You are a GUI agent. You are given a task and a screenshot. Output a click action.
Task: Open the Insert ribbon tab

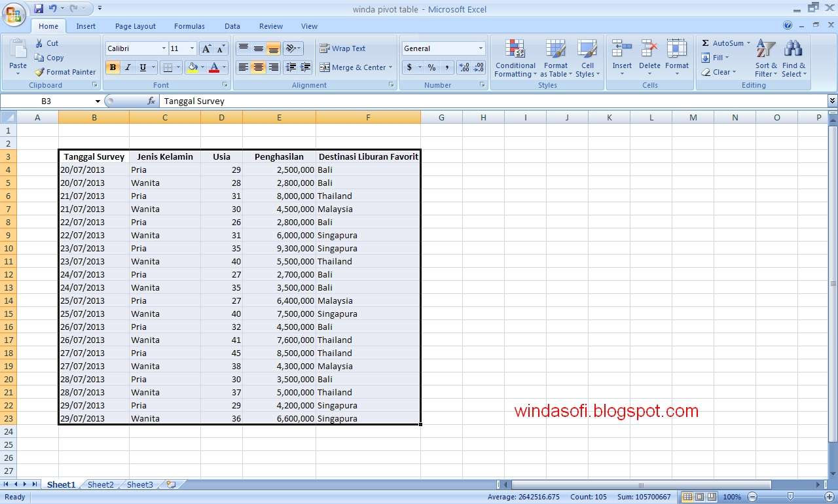(x=86, y=26)
